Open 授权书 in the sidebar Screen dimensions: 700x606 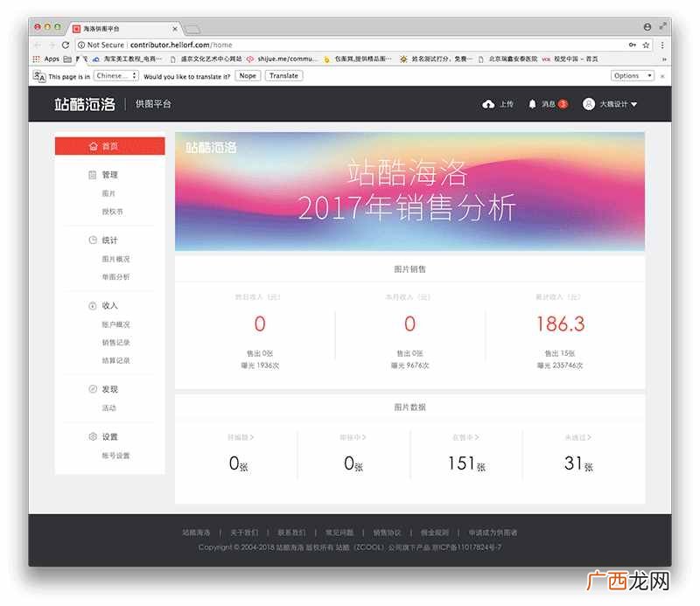tap(112, 212)
